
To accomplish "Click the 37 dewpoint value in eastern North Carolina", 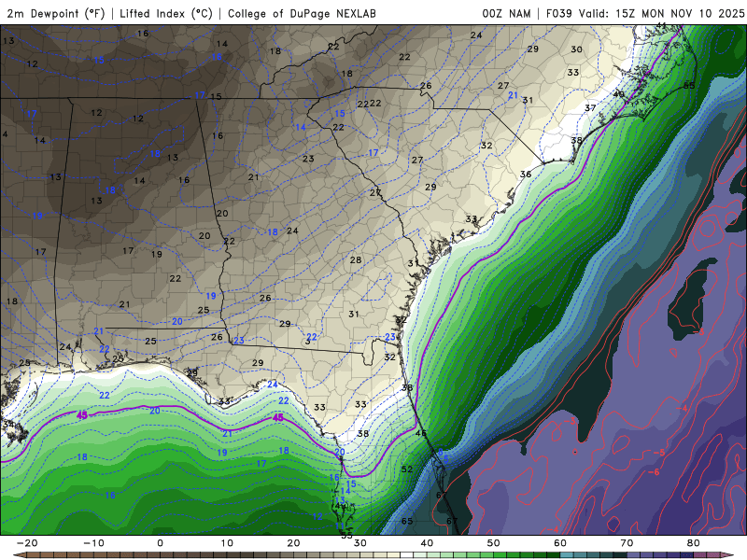I will (590, 108).
